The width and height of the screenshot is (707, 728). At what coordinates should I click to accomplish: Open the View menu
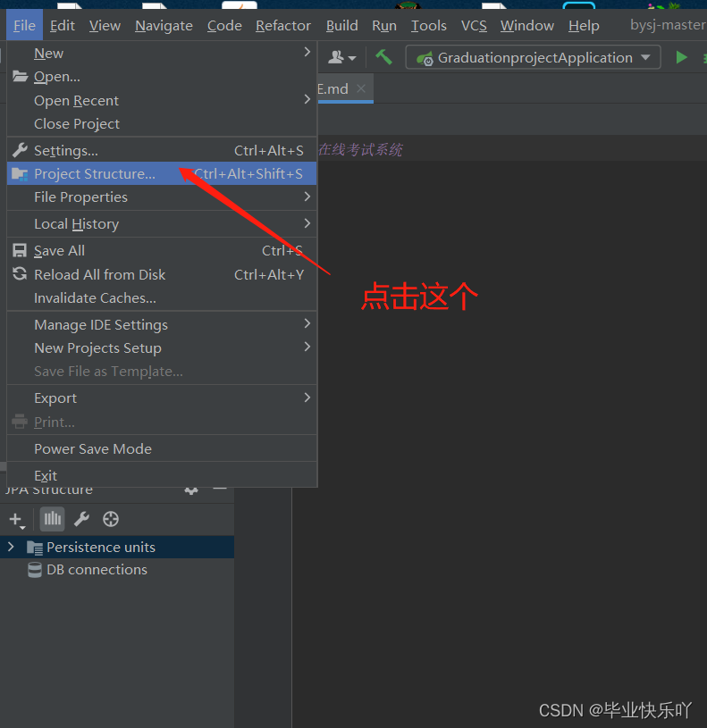click(x=105, y=26)
